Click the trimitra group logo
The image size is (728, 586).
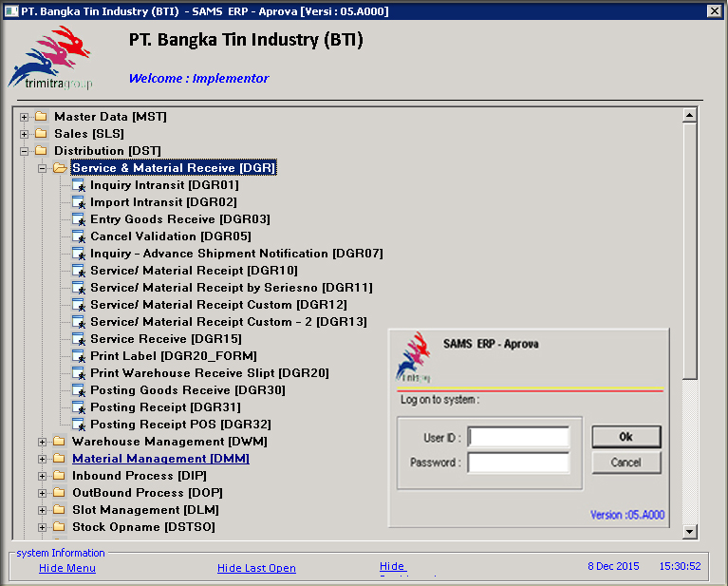click(x=50, y=58)
